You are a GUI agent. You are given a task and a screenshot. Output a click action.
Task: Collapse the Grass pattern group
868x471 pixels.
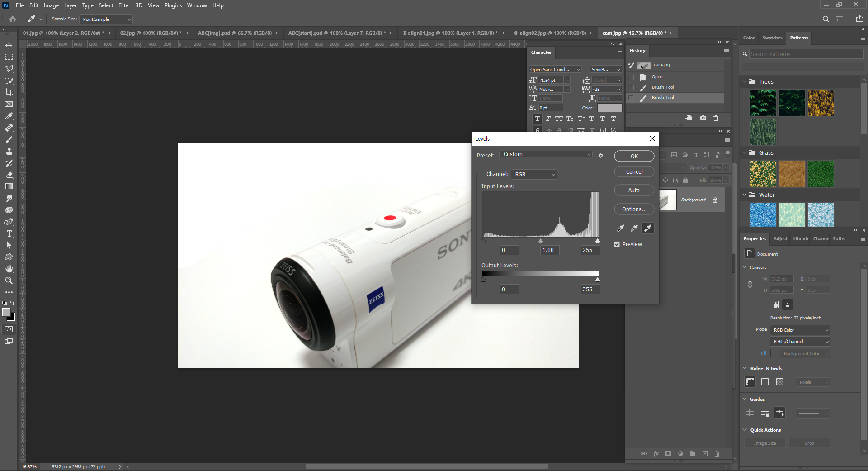pyautogui.click(x=745, y=153)
